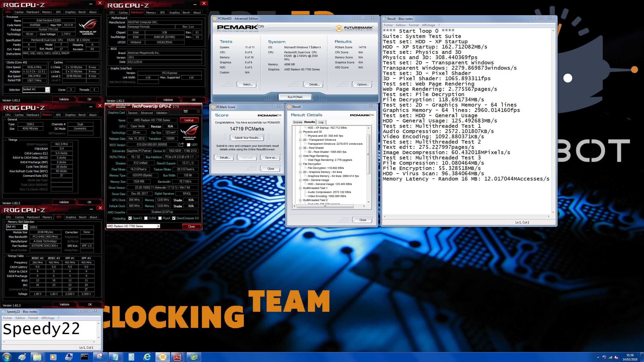Switch to Notepad via taskbar icon

[x=115, y=357]
